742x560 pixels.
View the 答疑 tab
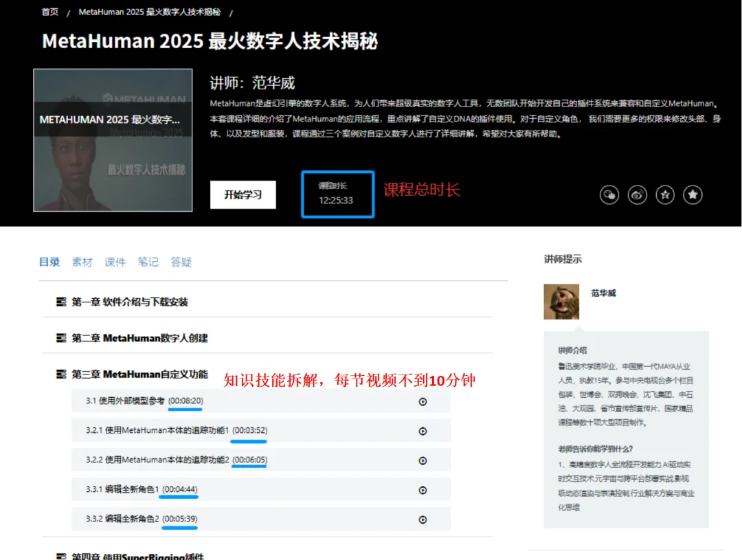tap(181, 262)
